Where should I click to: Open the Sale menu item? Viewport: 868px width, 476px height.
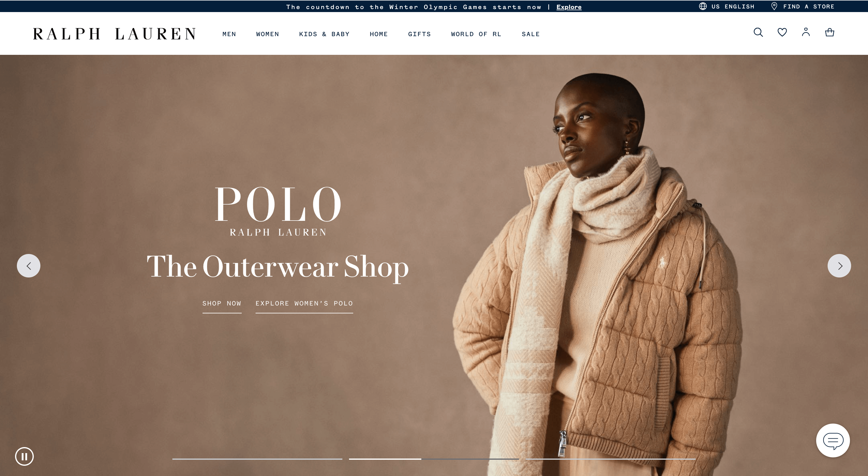point(531,34)
